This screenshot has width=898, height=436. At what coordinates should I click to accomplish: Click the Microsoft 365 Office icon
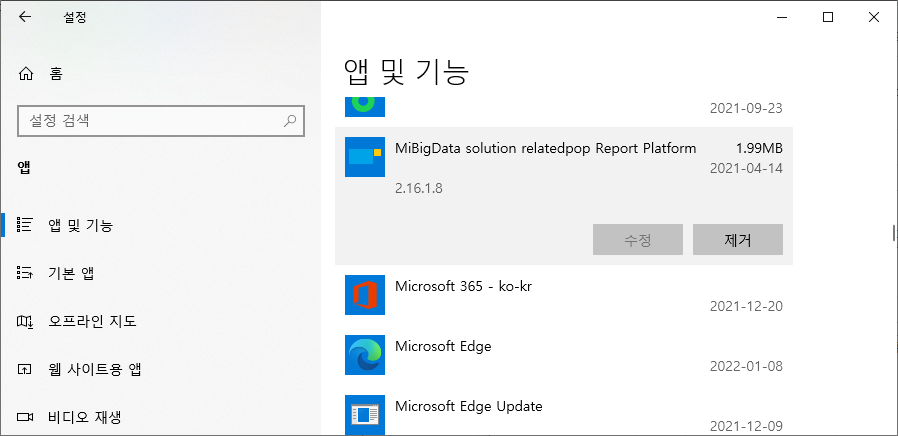[365, 295]
